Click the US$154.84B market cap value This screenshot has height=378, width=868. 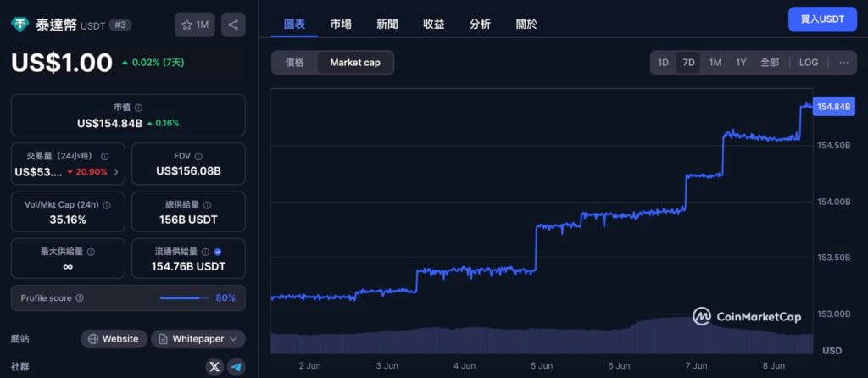(109, 123)
